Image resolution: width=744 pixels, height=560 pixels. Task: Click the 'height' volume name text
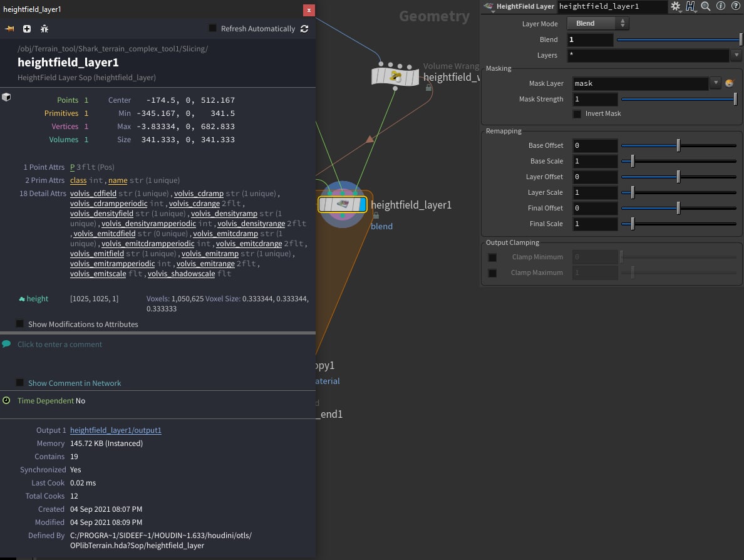38,299
